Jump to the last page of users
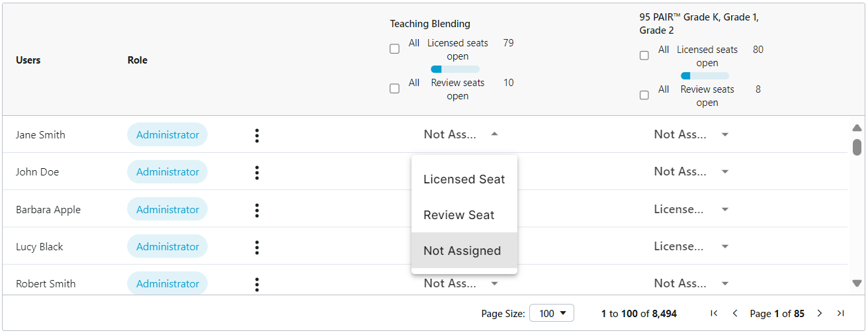 (x=840, y=313)
